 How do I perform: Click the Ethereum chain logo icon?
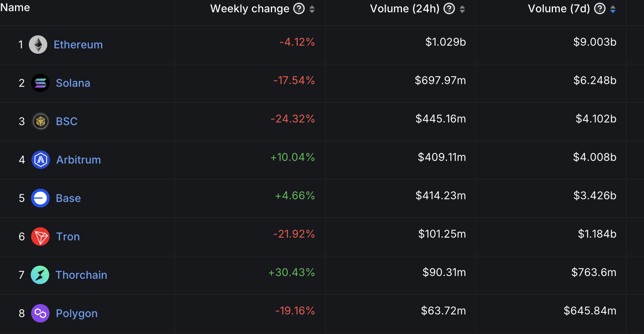pyautogui.click(x=38, y=45)
